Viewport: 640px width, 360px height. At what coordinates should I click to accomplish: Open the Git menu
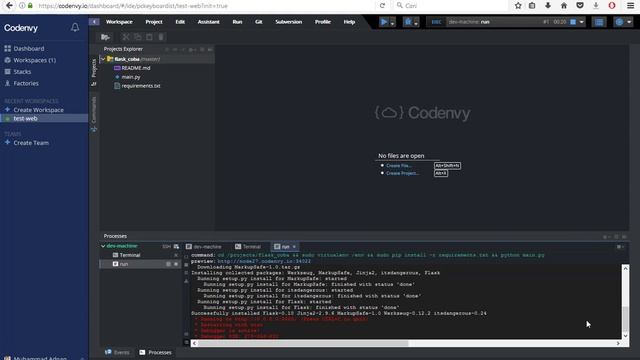(258, 22)
